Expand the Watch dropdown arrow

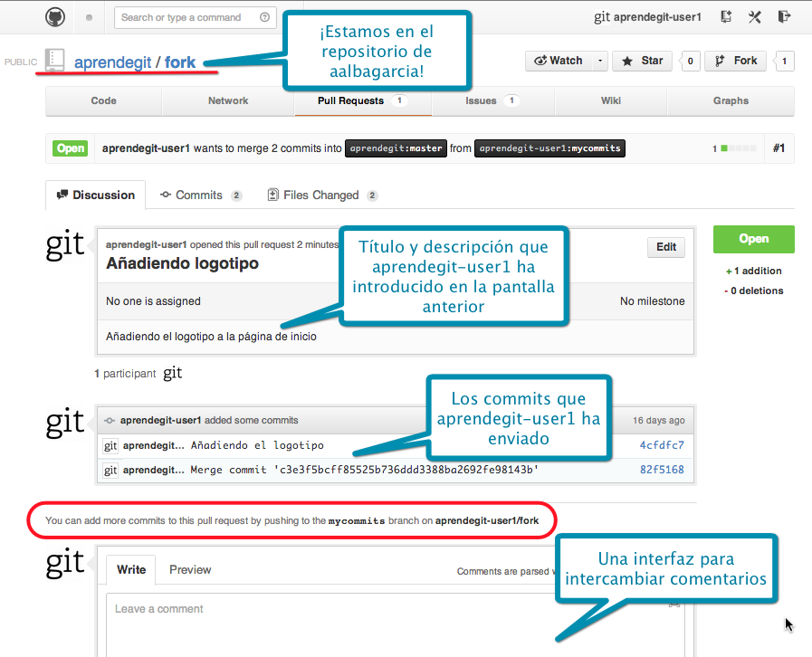click(x=599, y=61)
